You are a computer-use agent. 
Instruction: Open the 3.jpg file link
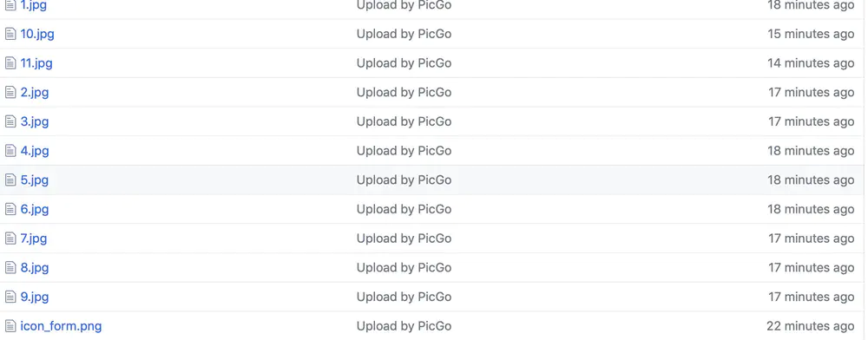pos(35,121)
